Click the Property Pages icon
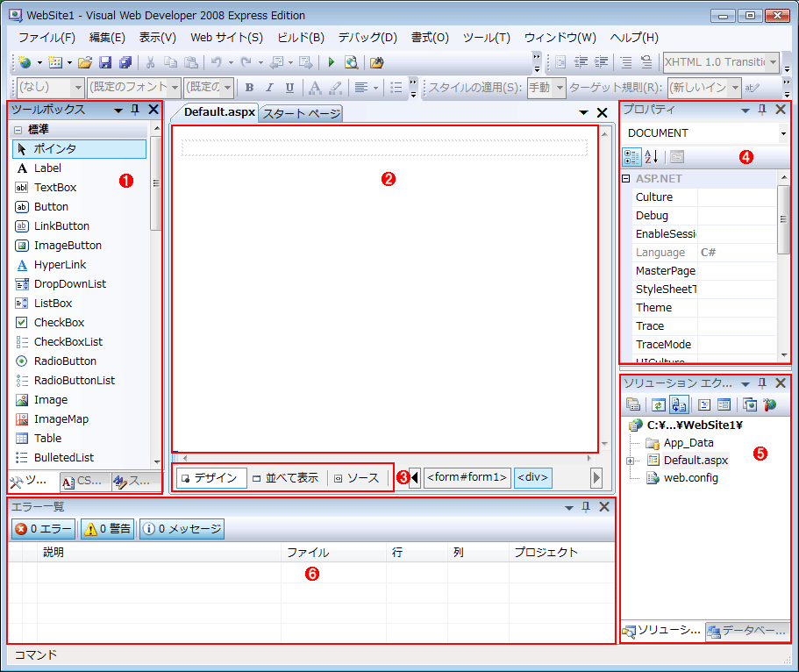799x672 pixels. coord(677,157)
